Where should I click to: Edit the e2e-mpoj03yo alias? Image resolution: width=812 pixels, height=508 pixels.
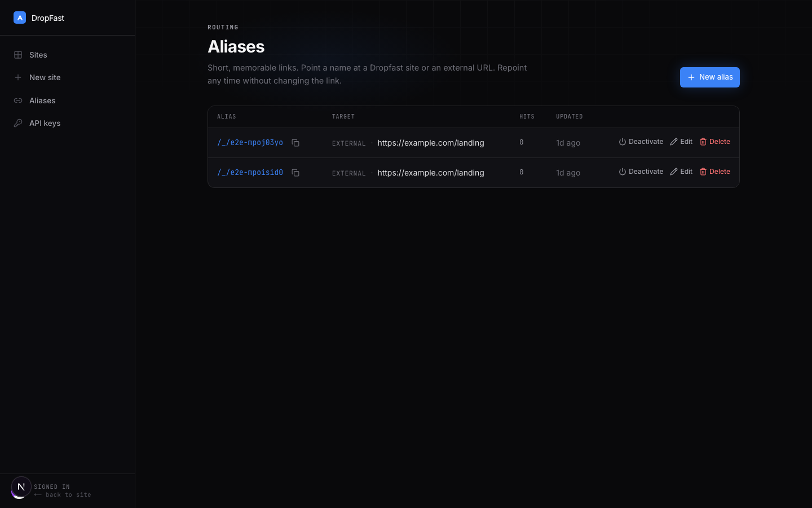(x=681, y=142)
